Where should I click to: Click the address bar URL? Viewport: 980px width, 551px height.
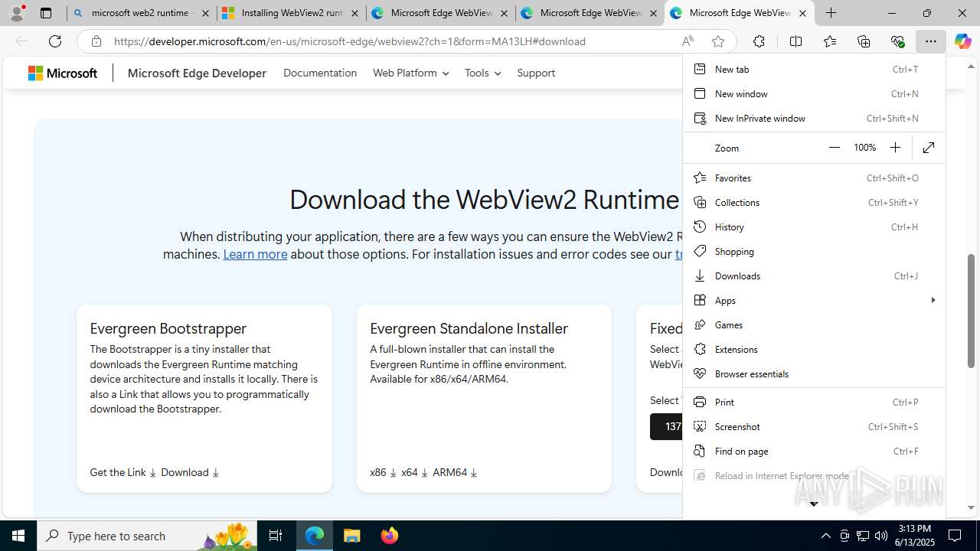[x=350, y=41]
